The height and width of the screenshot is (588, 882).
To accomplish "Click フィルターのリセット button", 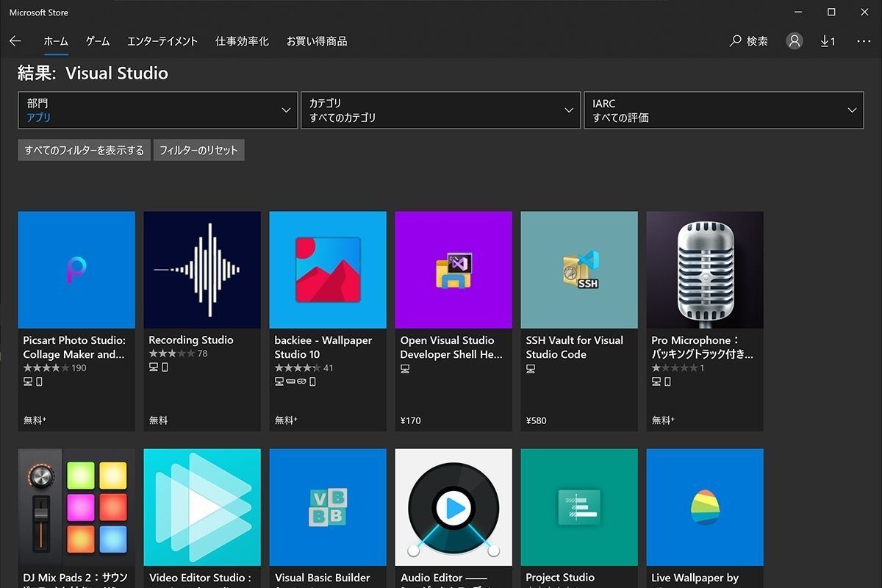I will click(x=199, y=150).
